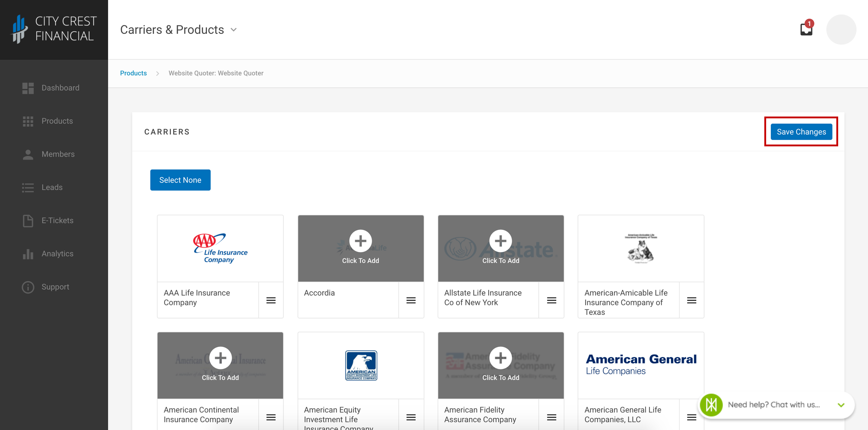Click the American Equity Investment Life reorder handle
The image size is (868, 430).
coord(411,417)
